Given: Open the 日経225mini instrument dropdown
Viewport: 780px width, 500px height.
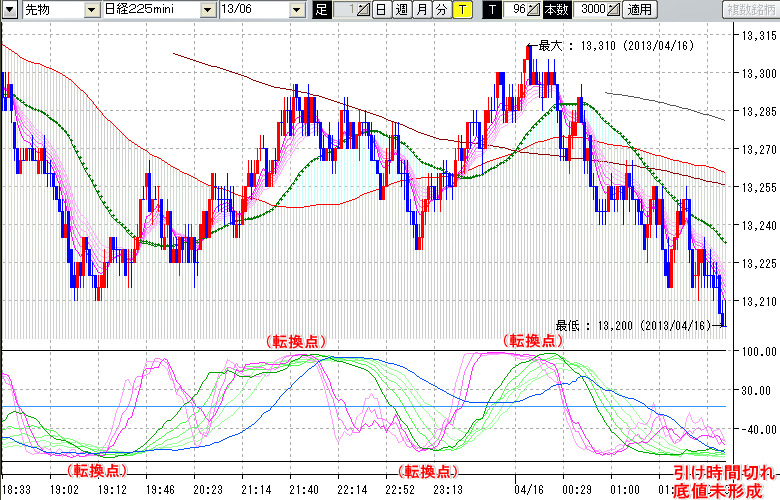Looking at the screenshot, I should (207, 9).
